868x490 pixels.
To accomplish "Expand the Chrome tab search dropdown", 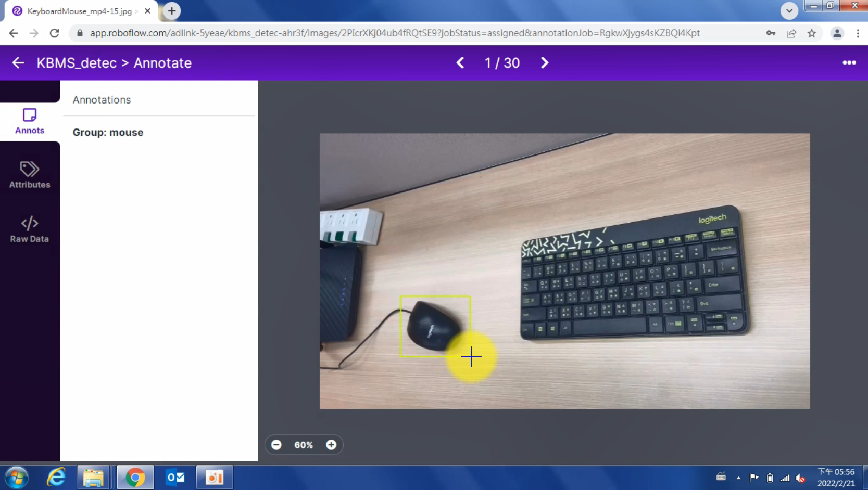I will pyautogui.click(x=789, y=10).
